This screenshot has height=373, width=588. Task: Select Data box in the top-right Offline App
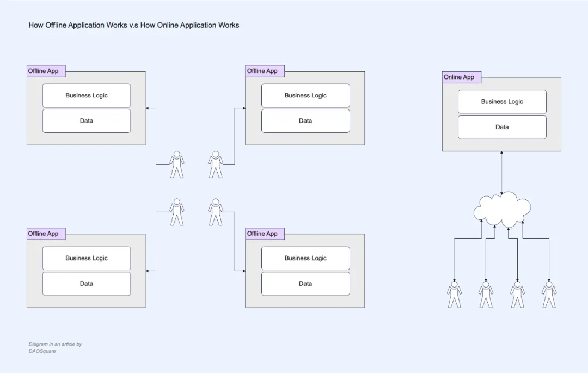coord(305,121)
